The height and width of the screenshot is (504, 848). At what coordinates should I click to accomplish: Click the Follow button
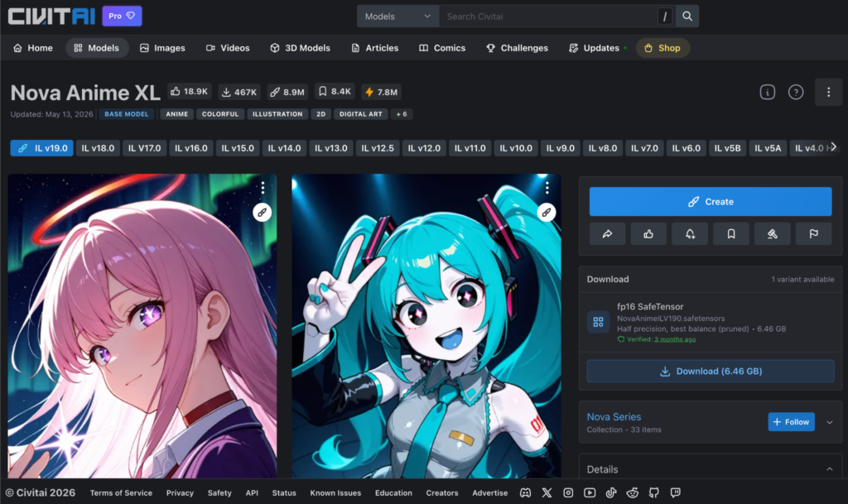791,422
